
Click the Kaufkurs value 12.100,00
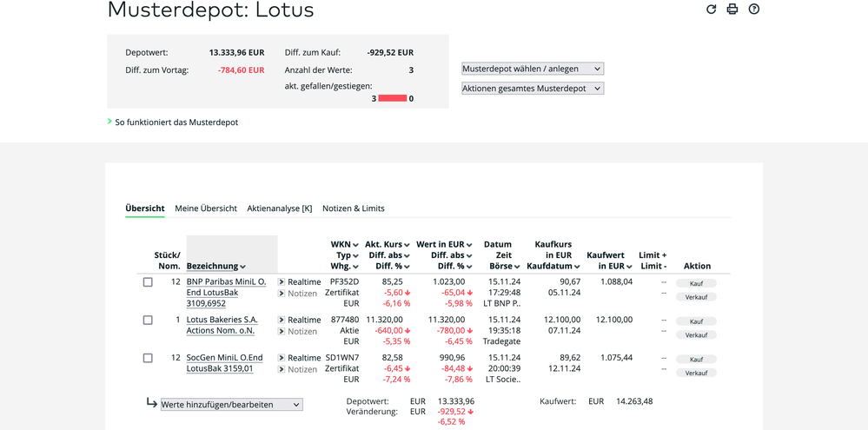562,320
